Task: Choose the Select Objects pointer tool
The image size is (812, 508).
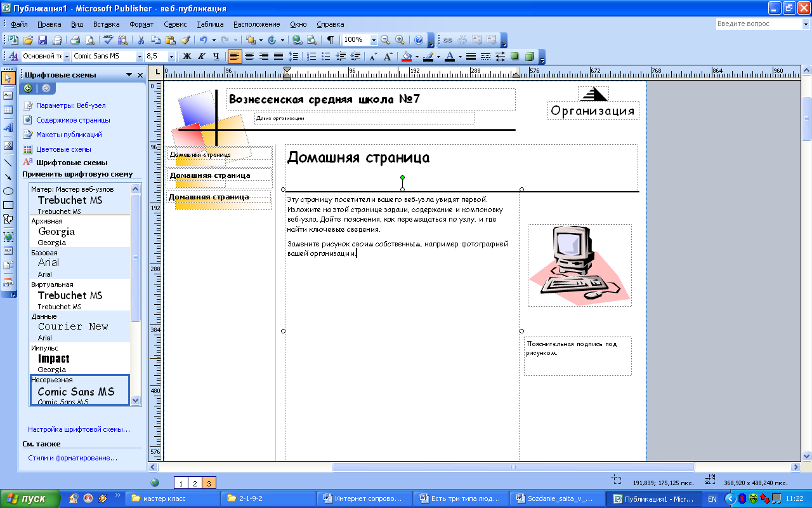Action: (8, 78)
